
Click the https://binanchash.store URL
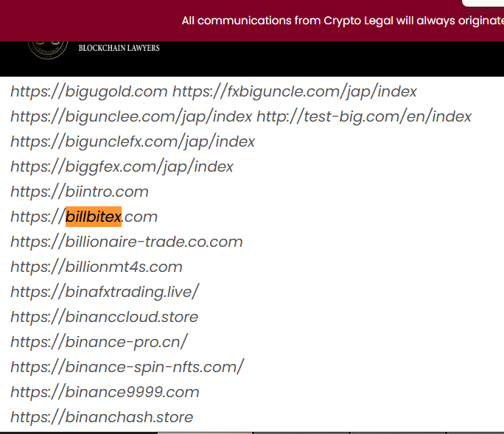[x=102, y=417]
